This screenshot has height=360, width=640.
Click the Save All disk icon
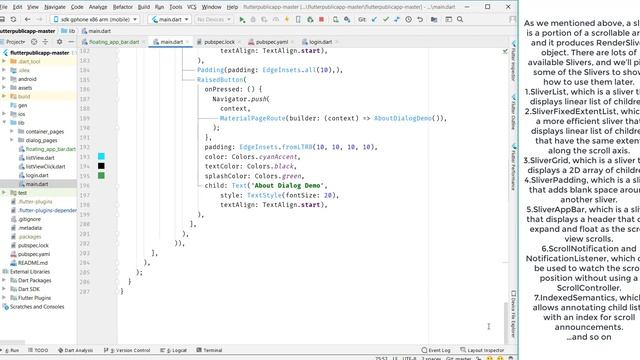pos(2,20)
